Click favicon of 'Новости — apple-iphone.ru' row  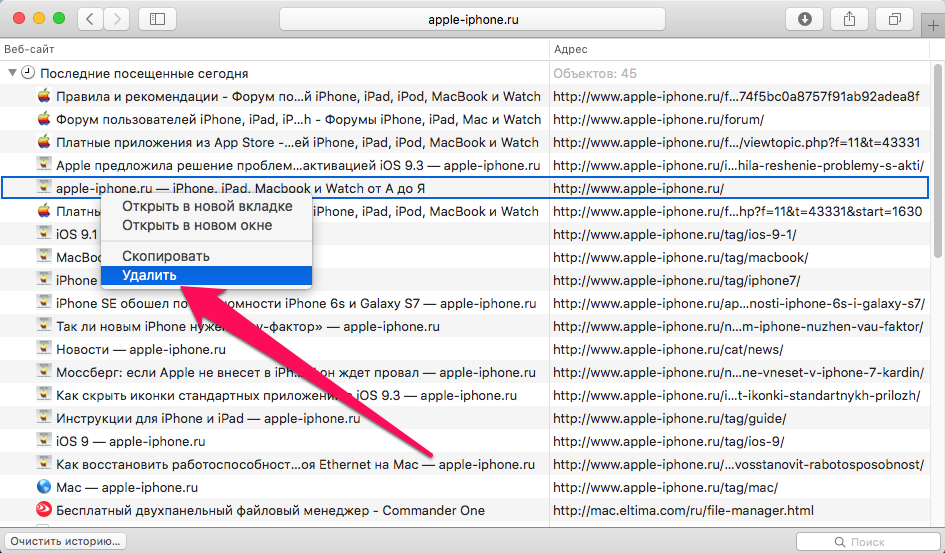point(43,348)
